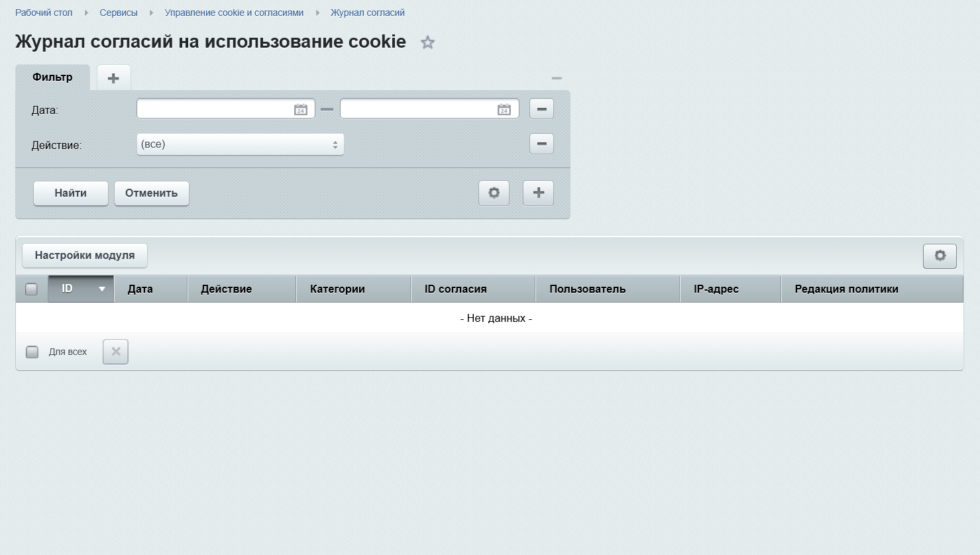Go to Рабочий стол breadcrumb

[44, 13]
